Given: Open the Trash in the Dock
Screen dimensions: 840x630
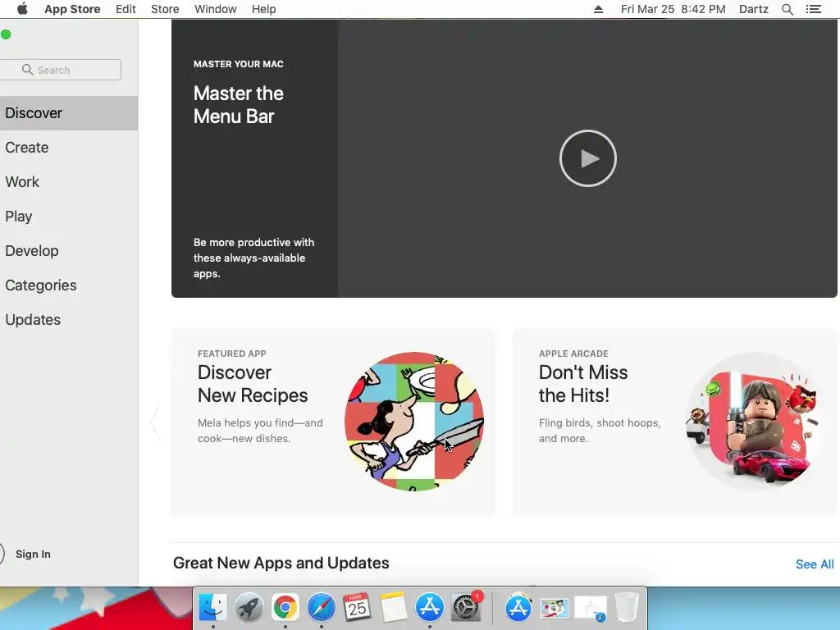Looking at the screenshot, I should tap(626, 608).
